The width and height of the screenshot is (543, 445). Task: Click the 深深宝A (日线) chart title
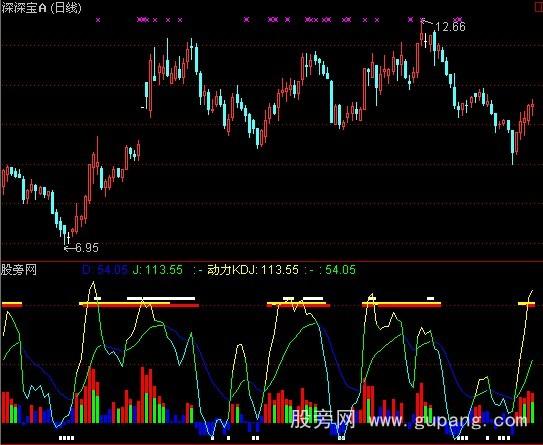41,8
